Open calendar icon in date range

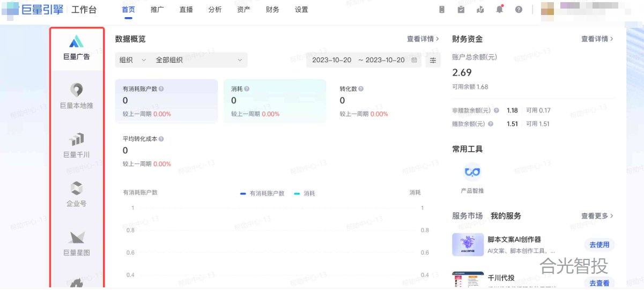[414, 60]
